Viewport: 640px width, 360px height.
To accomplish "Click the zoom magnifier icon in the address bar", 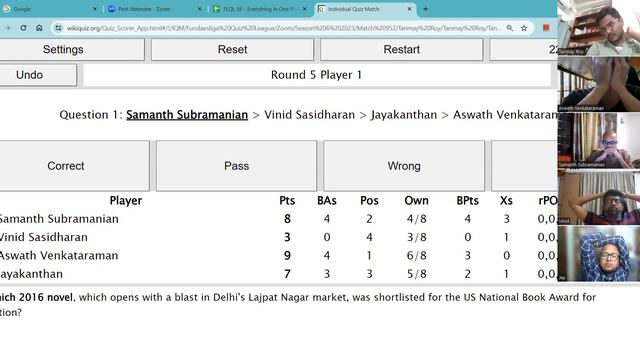I will [510, 28].
